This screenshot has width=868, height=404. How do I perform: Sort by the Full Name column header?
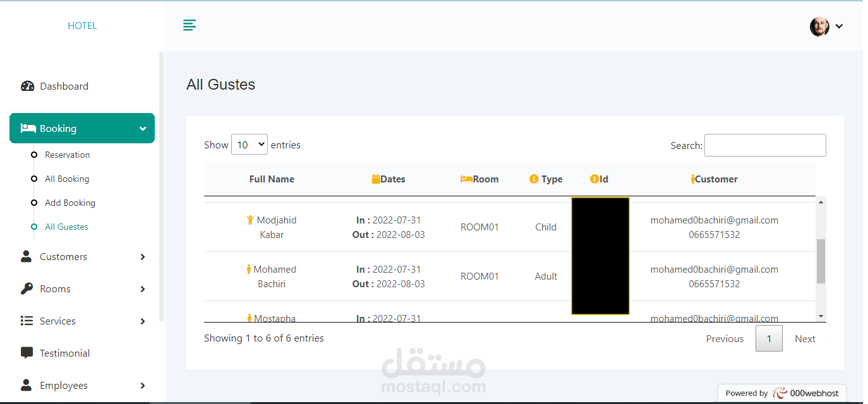272,179
